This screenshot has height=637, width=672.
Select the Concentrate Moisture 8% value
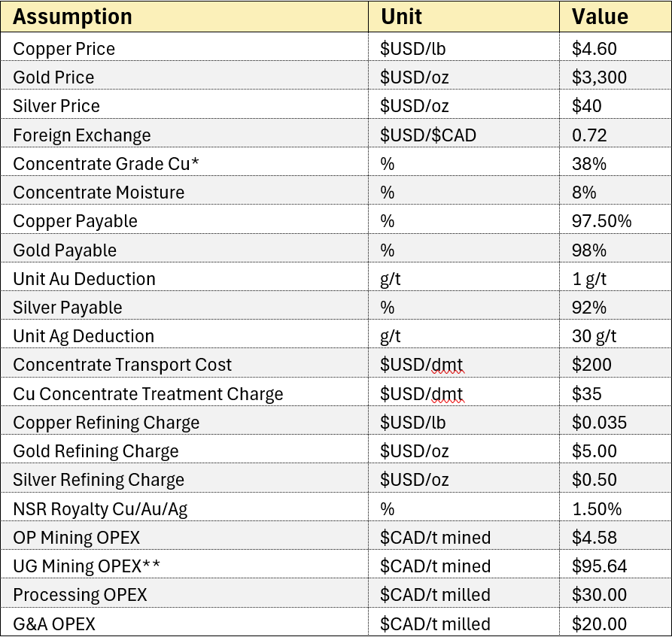(584, 193)
